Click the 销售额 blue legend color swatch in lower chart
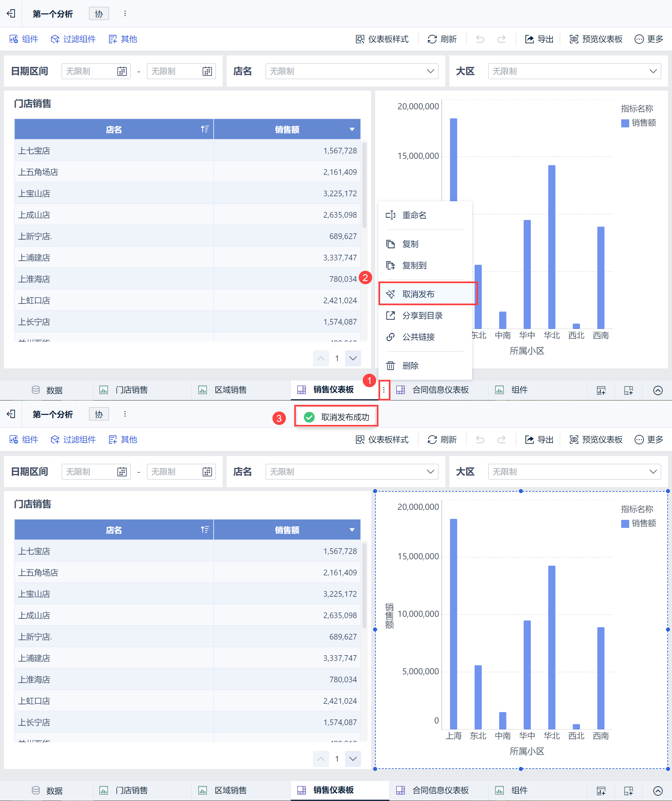Screen dimensions: 672x801 point(625,524)
